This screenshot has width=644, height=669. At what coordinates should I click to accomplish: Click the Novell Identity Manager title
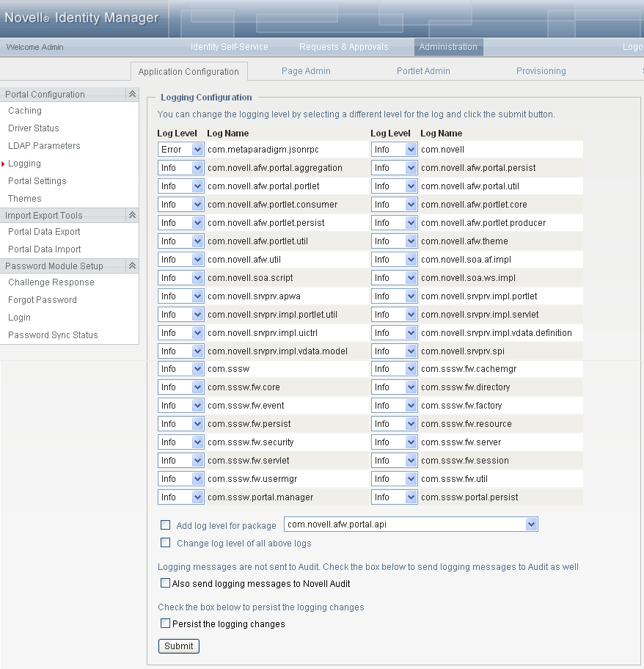(x=81, y=18)
